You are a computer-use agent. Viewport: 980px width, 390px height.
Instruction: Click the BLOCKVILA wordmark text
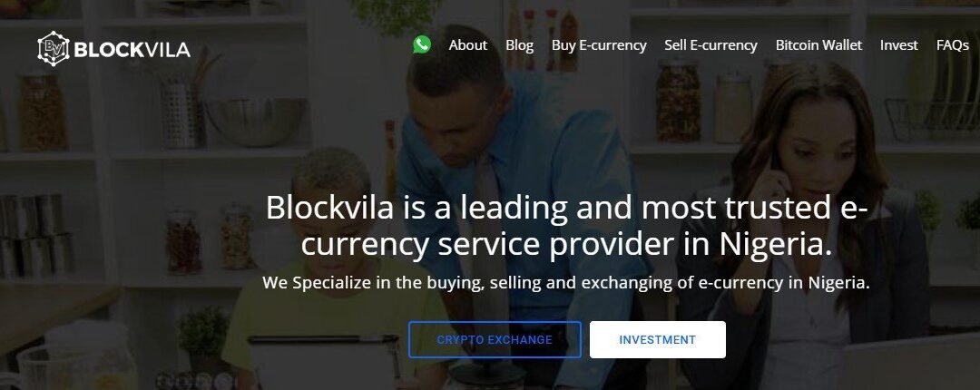(x=132, y=50)
